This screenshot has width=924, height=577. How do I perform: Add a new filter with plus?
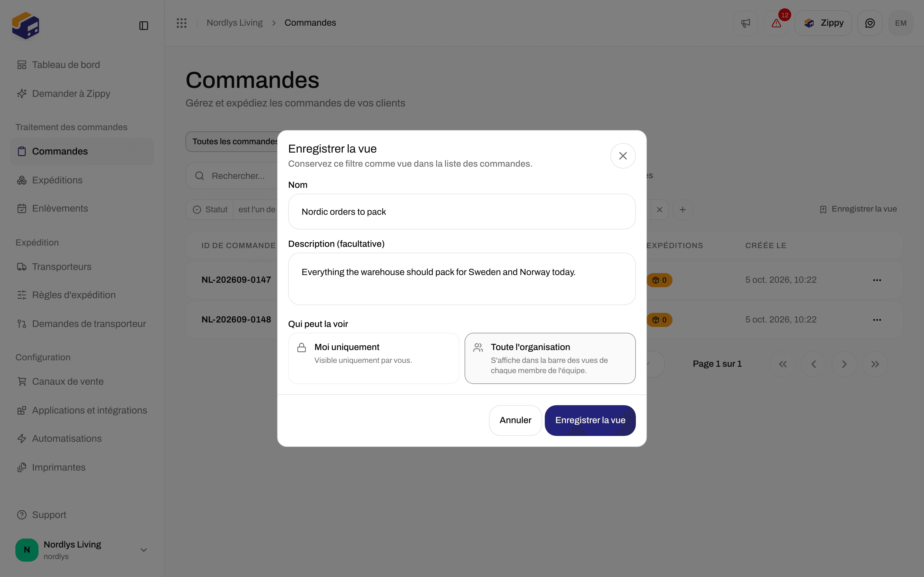[x=683, y=210]
